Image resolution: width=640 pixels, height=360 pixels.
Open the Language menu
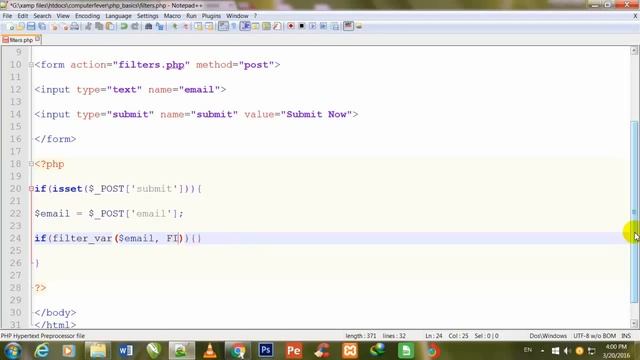(x=118, y=16)
